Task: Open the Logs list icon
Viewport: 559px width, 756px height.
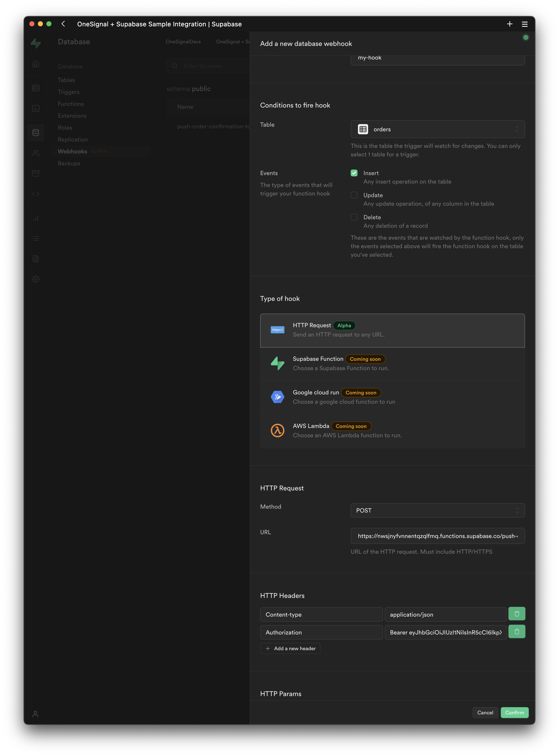Action: point(35,238)
